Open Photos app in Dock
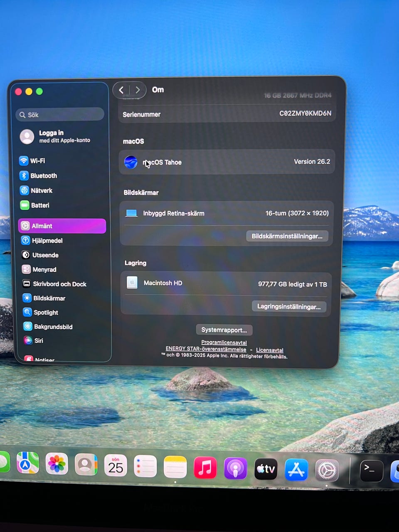Image resolution: width=399 pixels, height=532 pixels. (x=57, y=464)
